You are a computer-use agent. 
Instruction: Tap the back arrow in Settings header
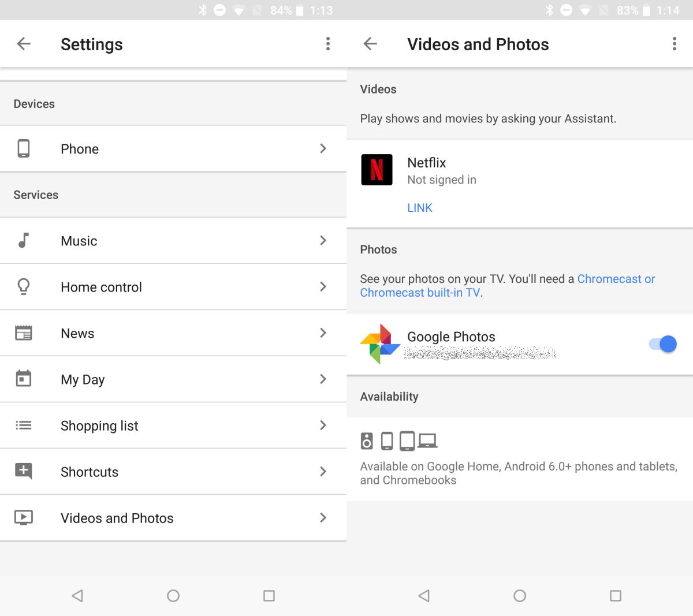click(24, 44)
